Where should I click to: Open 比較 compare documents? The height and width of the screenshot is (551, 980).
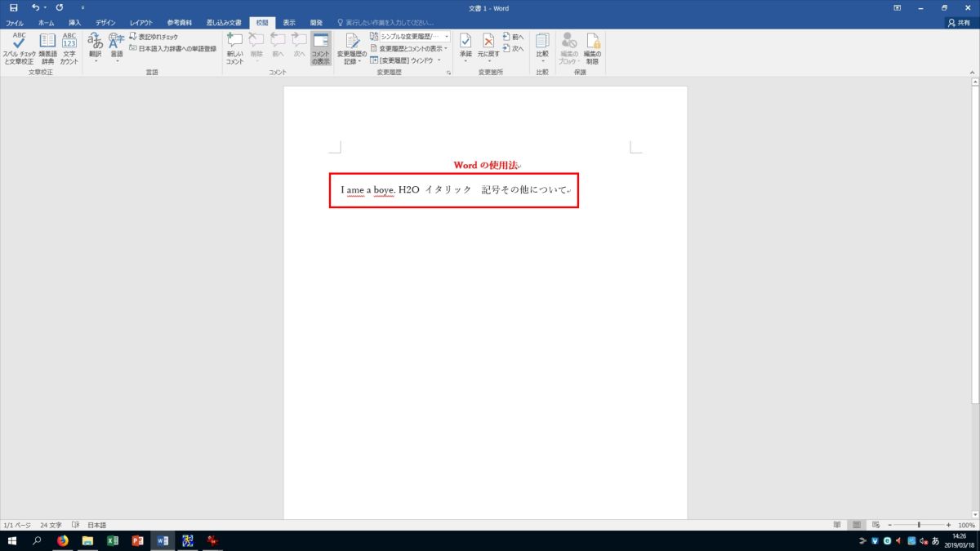542,49
